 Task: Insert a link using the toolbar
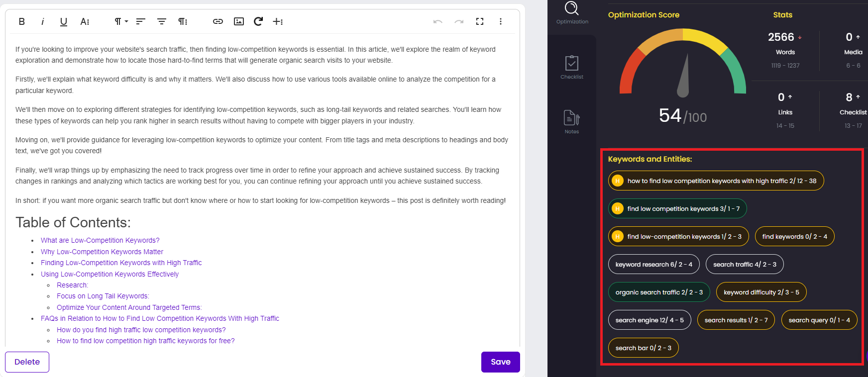217,21
